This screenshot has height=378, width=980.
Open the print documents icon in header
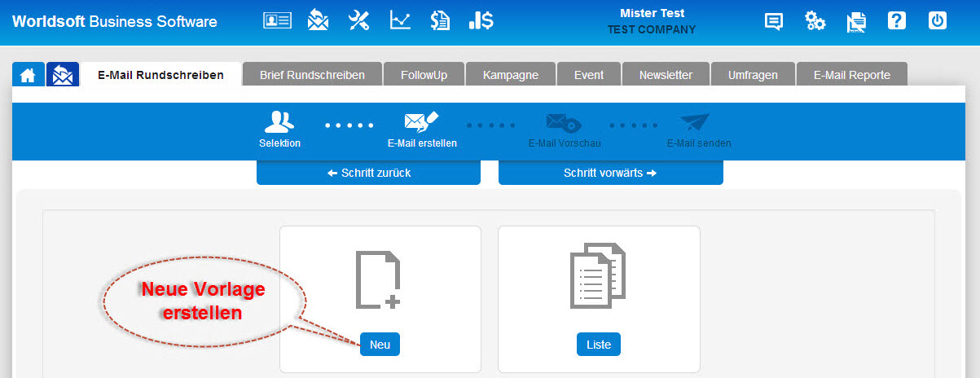(856, 22)
